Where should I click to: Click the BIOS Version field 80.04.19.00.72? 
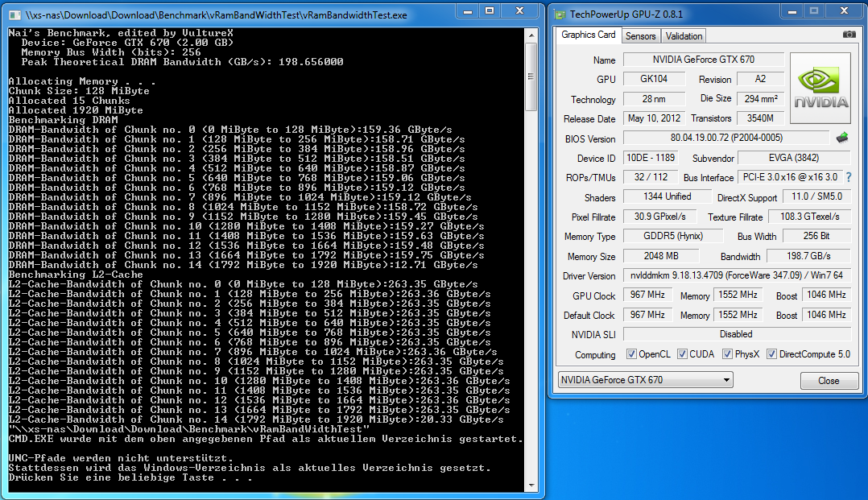[x=726, y=138]
